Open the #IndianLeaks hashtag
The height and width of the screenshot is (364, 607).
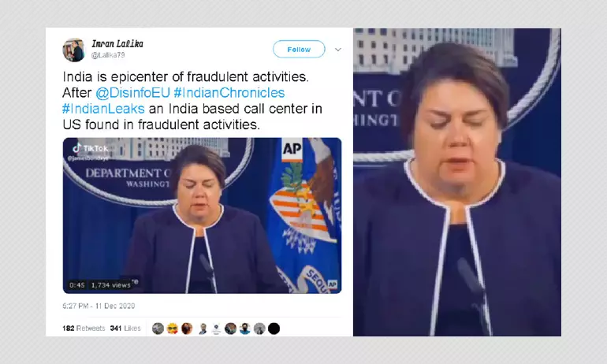coord(103,109)
